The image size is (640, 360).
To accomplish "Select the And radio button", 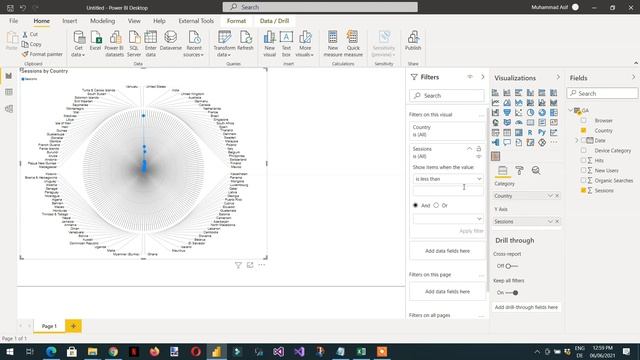I will (x=416, y=205).
